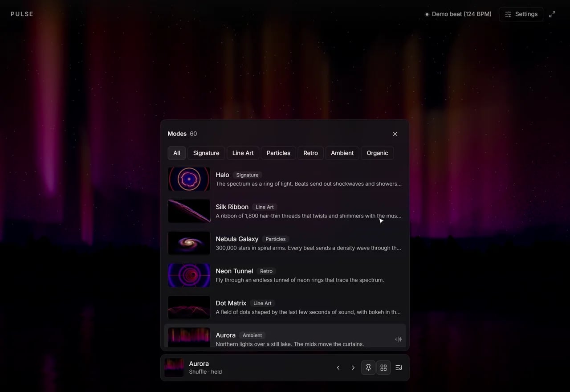Select the Nebula Galaxy mode title
Viewport: 570px width, 392px height.
(x=237, y=239)
